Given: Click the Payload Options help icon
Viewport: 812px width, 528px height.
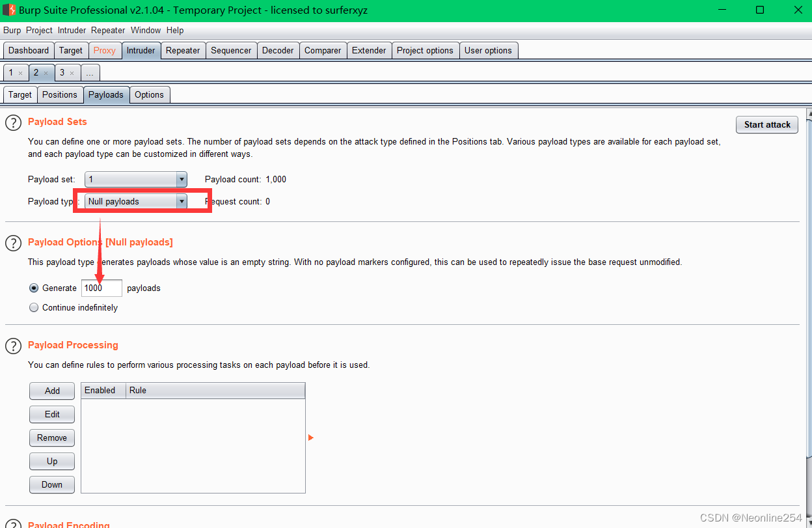Looking at the screenshot, I should 13,243.
